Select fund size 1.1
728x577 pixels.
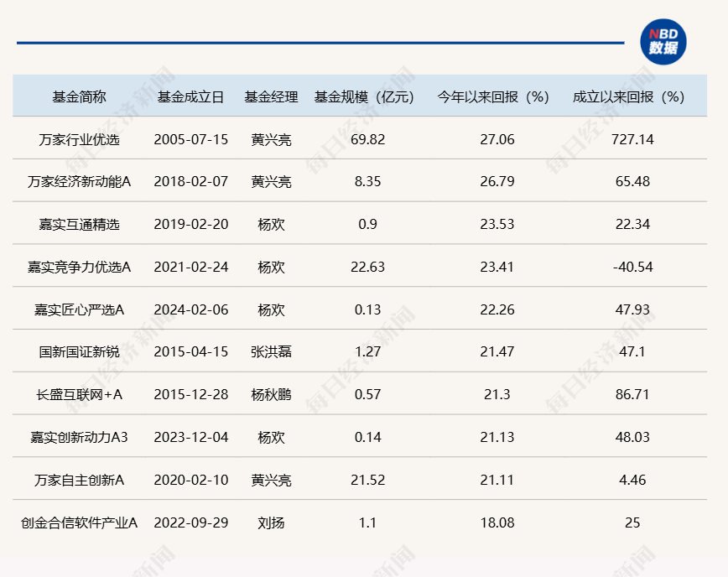tap(367, 522)
